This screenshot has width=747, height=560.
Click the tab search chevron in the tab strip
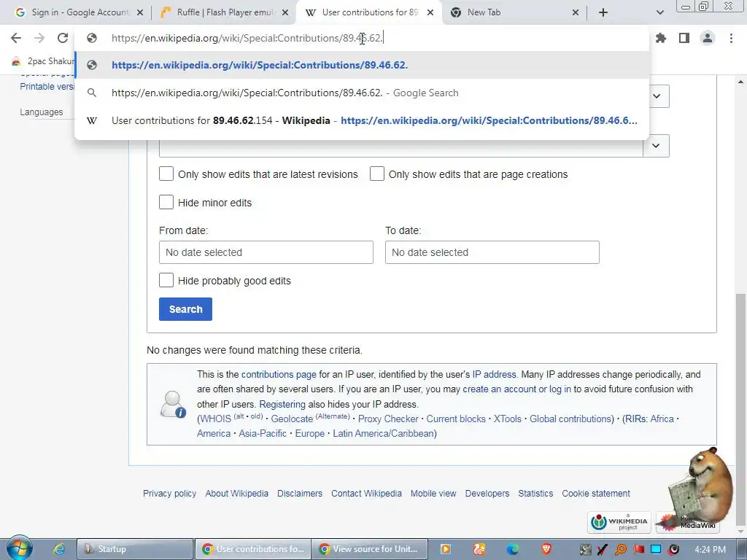[659, 12]
